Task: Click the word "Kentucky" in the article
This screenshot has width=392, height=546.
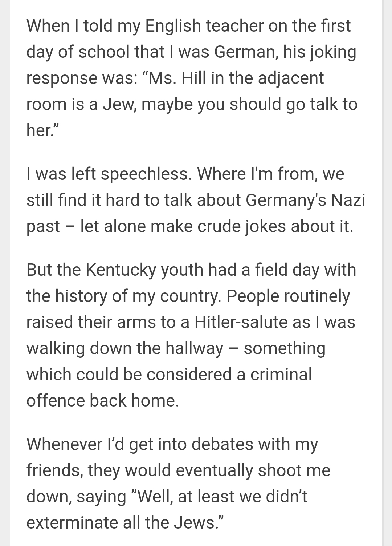Action: pos(121,270)
